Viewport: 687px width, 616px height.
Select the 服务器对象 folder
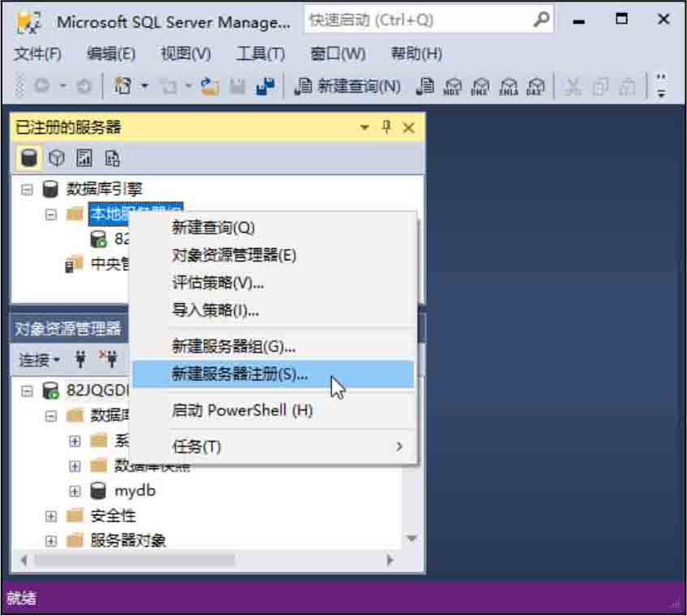click(128, 541)
